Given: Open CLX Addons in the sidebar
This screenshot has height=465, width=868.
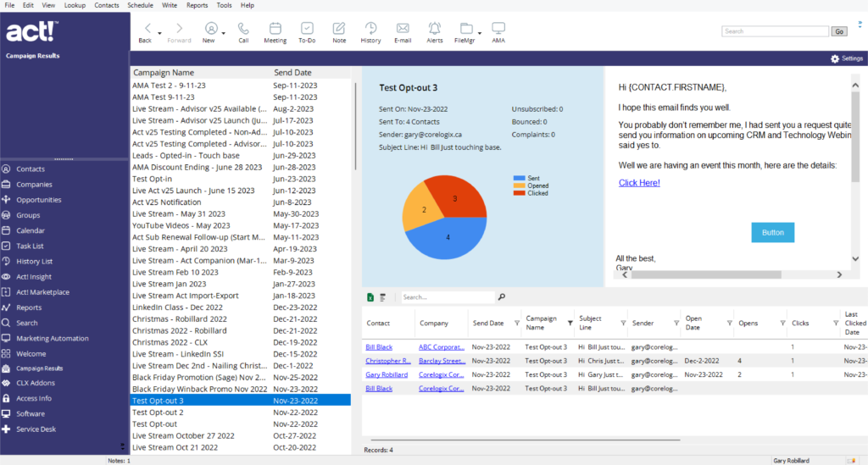Looking at the screenshot, I should [x=35, y=383].
